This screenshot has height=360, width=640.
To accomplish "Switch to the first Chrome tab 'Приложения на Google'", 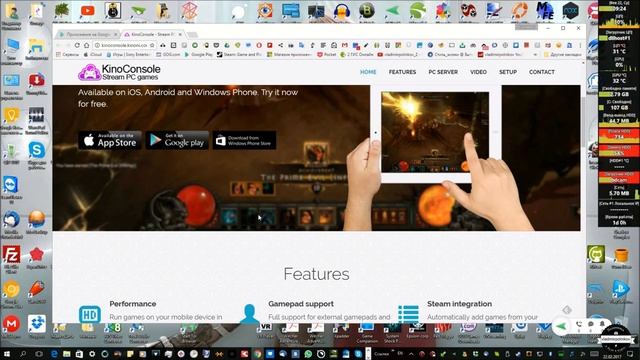I will pyautogui.click(x=88, y=34).
